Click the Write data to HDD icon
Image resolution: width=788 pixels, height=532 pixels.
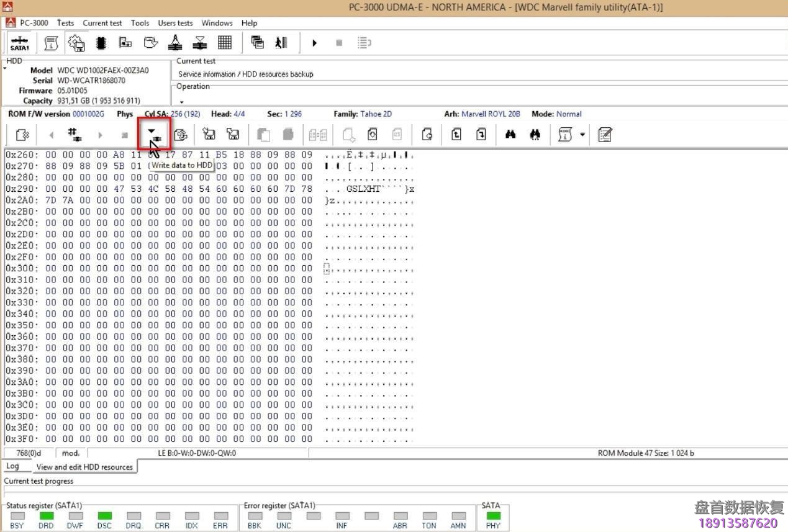[x=153, y=134]
